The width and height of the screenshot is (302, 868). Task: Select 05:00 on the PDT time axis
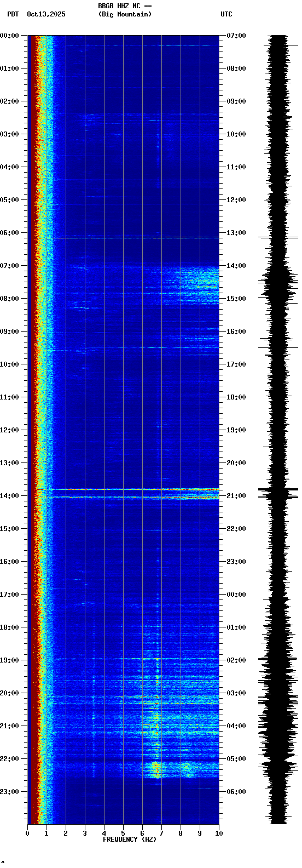click(x=9, y=200)
